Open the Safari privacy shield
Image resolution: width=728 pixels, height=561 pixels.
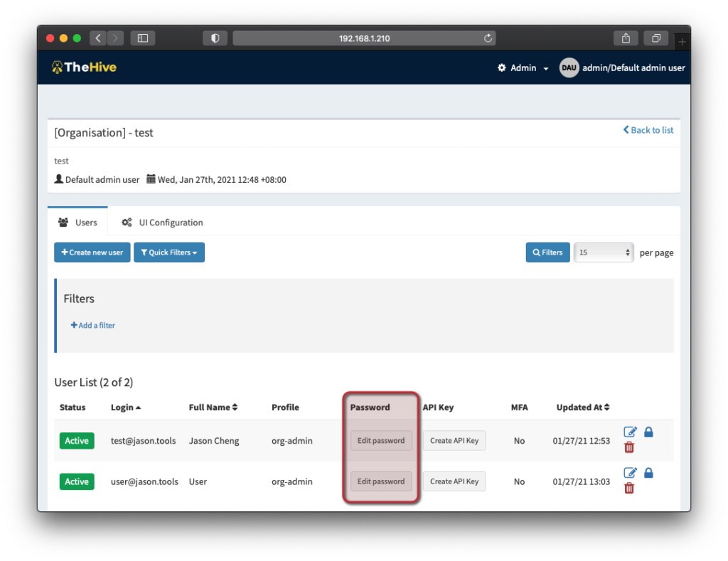click(x=215, y=38)
